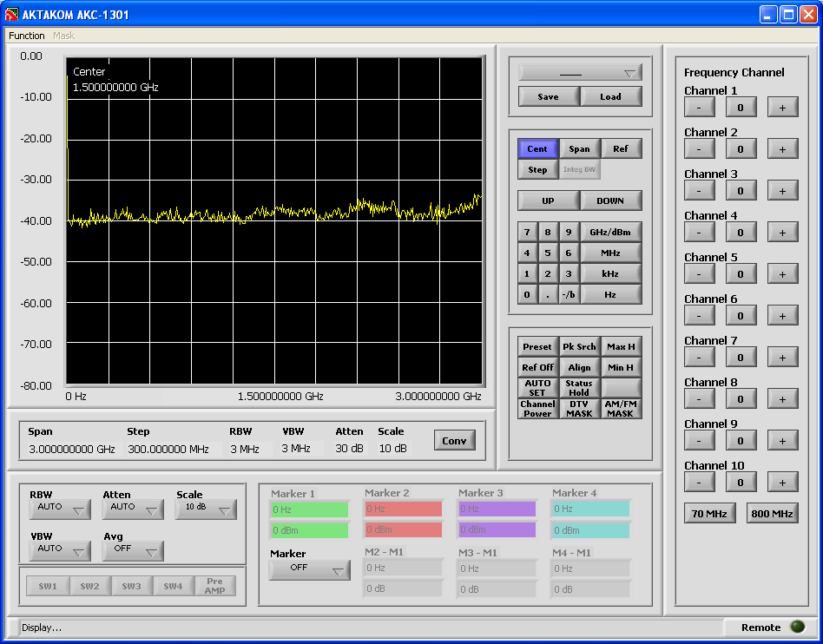The image size is (823, 644).
Task: Click the Channel 10 plus button
Action: [782, 482]
